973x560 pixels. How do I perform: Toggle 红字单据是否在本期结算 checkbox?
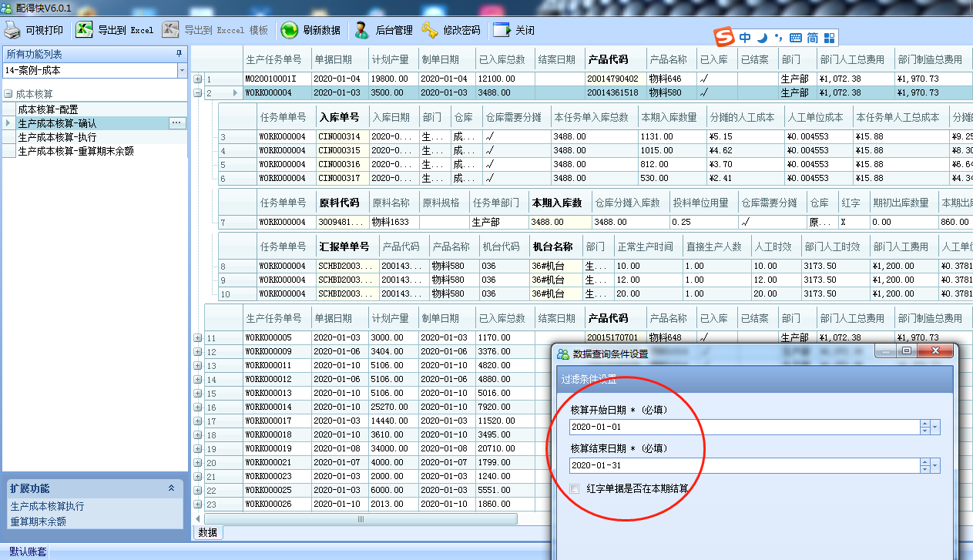(x=574, y=488)
